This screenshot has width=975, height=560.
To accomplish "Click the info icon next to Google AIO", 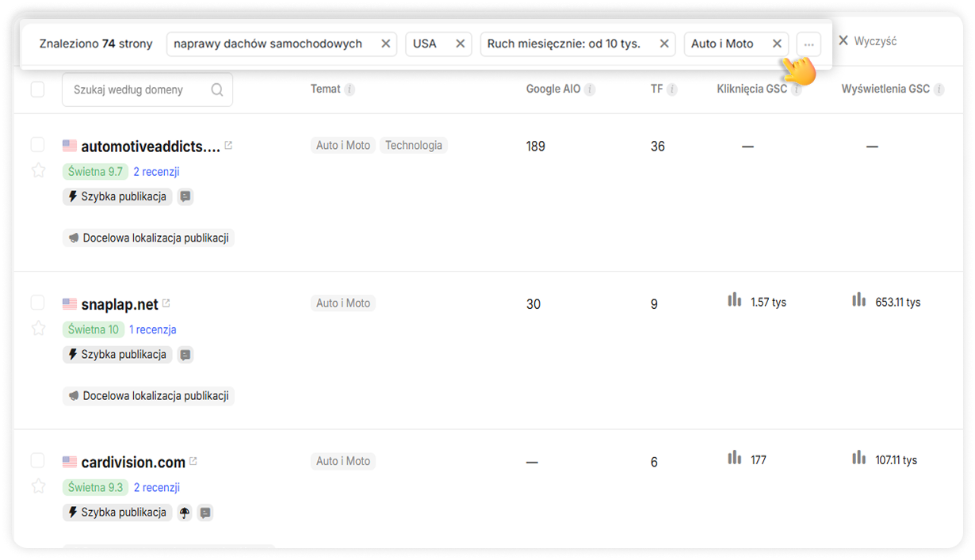I will click(x=590, y=90).
